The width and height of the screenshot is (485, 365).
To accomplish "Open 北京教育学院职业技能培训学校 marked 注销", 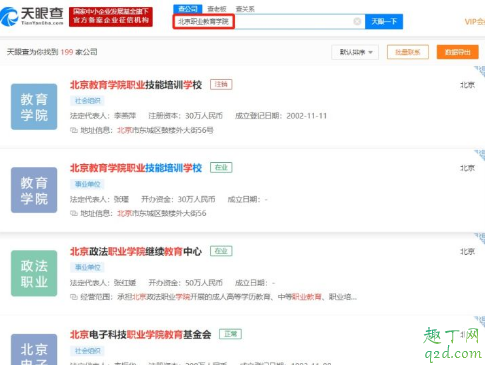I will pos(136,85).
